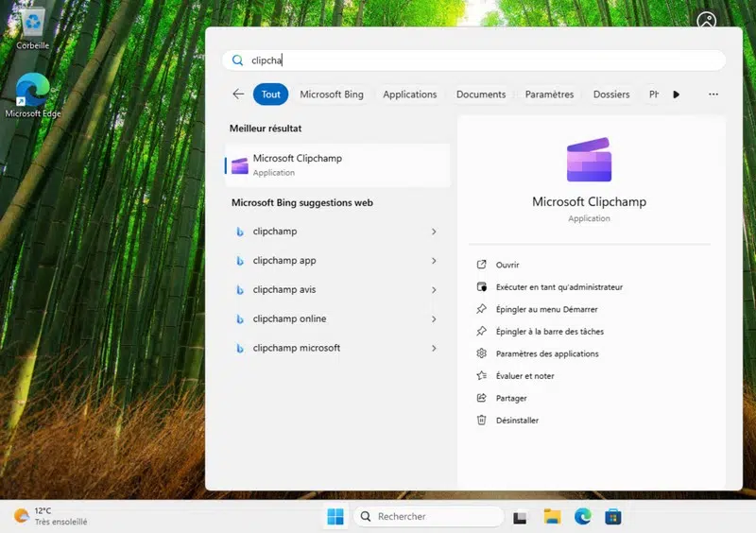Click the back arrow in search panel

click(238, 95)
